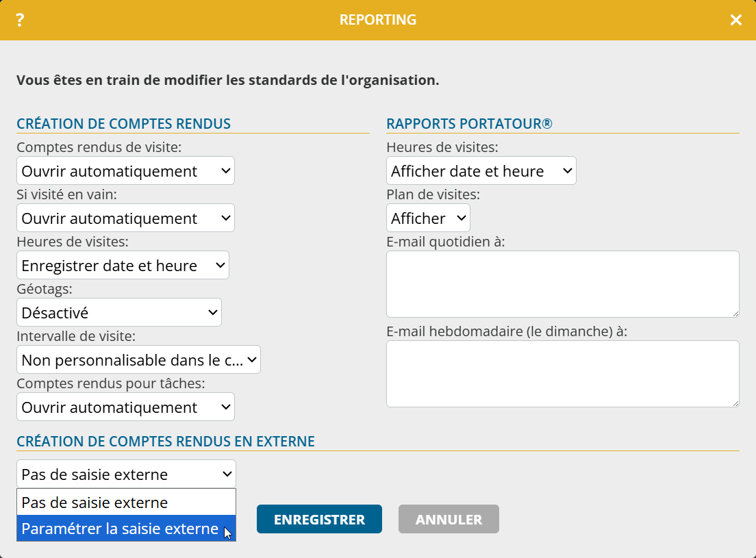Click into the weekly e-mail (dimanche) text area
This screenshot has height=558, width=756.
(x=562, y=374)
